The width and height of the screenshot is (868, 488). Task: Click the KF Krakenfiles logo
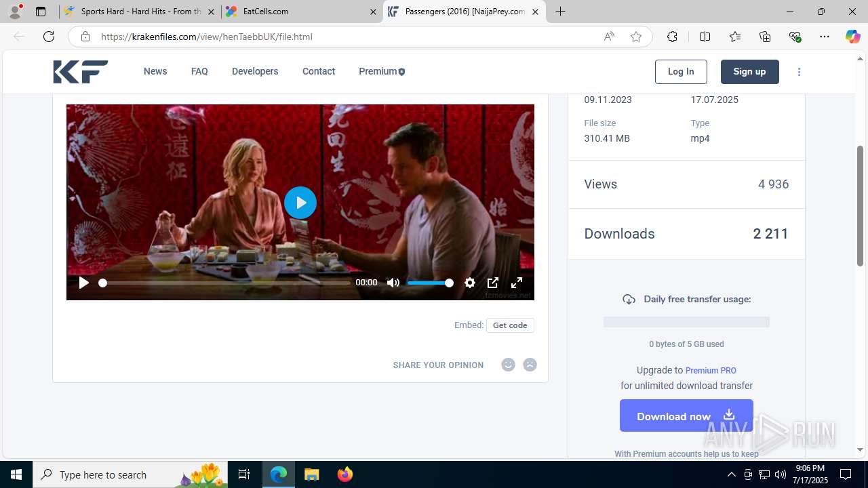[x=81, y=72]
